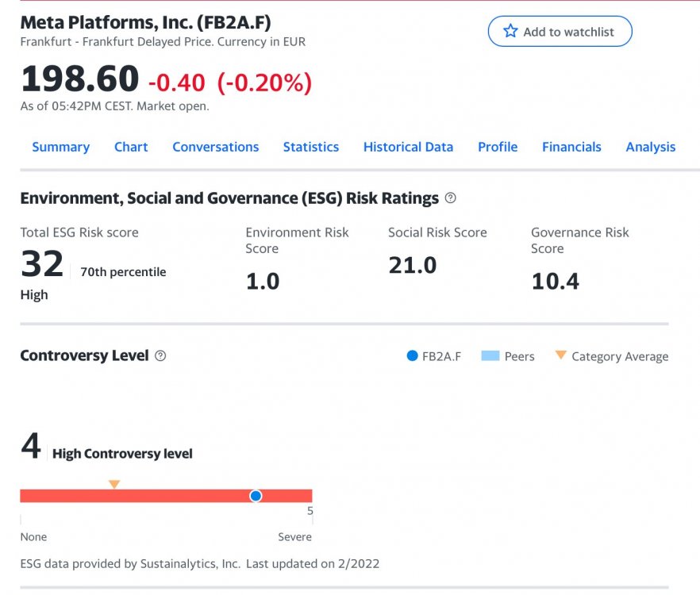
Task: Click the help icon beside ESG Risk Ratings
Action: point(451,198)
